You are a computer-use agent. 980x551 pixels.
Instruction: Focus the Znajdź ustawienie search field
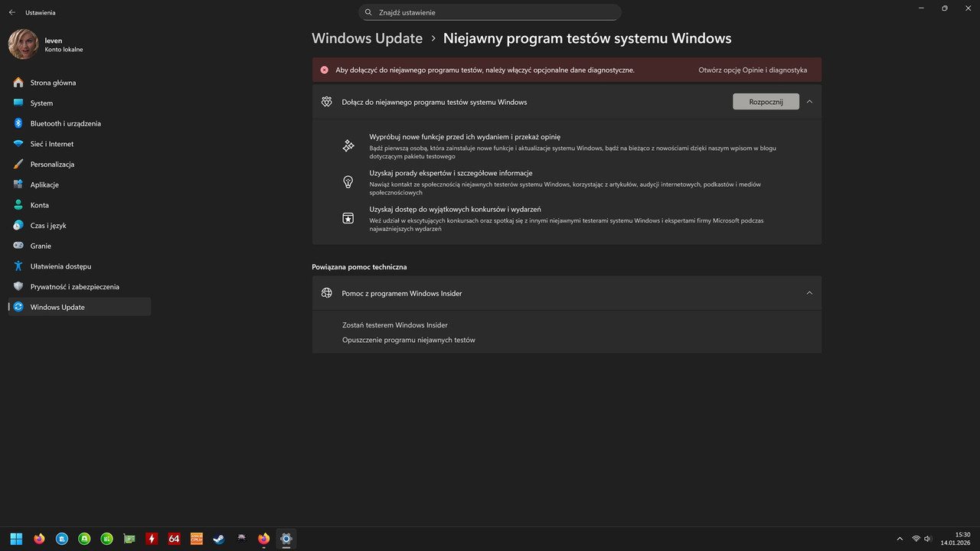(x=490, y=12)
